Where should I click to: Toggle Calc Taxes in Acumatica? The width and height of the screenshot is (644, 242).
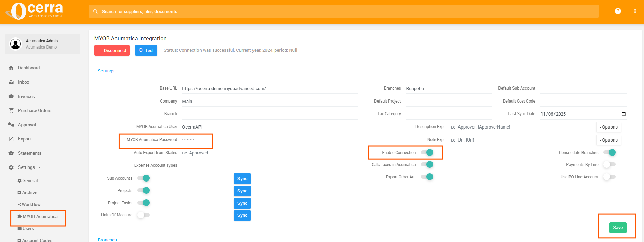point(427,164)
